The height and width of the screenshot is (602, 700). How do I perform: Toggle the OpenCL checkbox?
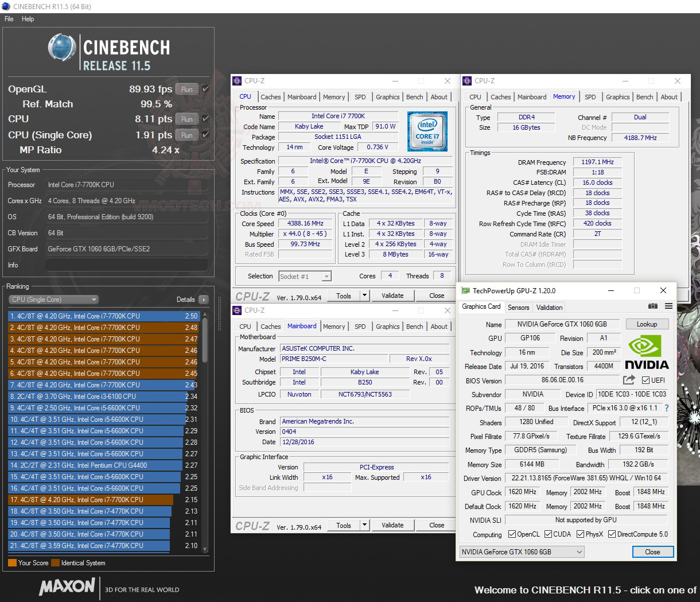click(512, 534)
